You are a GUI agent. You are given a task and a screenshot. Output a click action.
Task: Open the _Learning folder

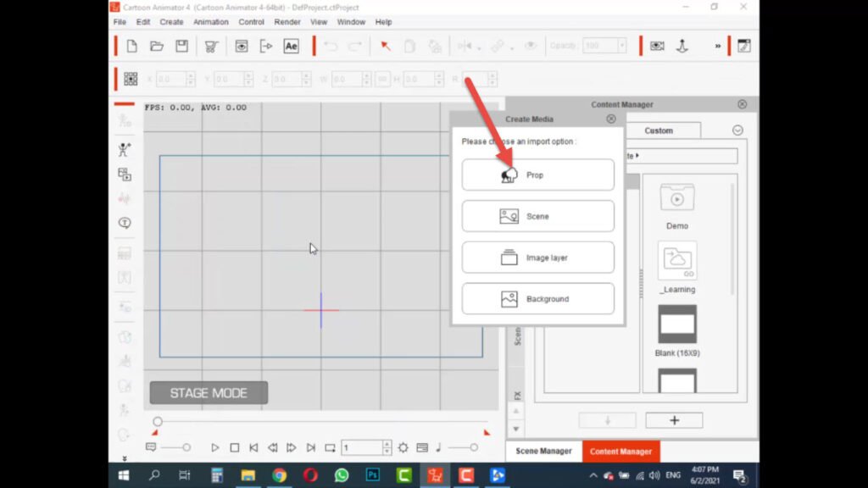coord(677,268)
